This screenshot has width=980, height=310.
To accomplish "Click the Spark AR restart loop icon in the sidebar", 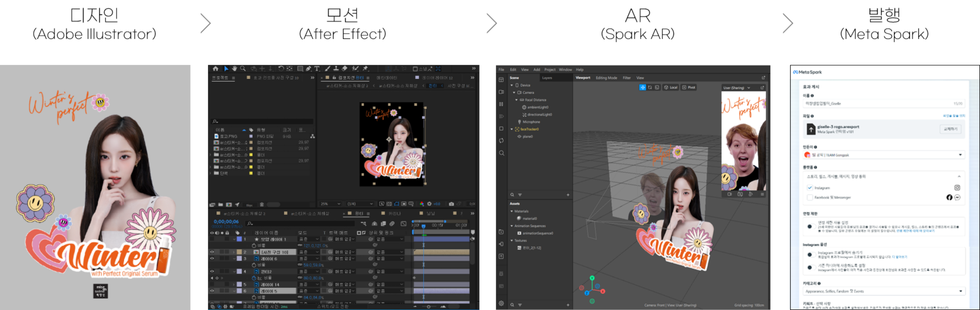I will 501,141.
